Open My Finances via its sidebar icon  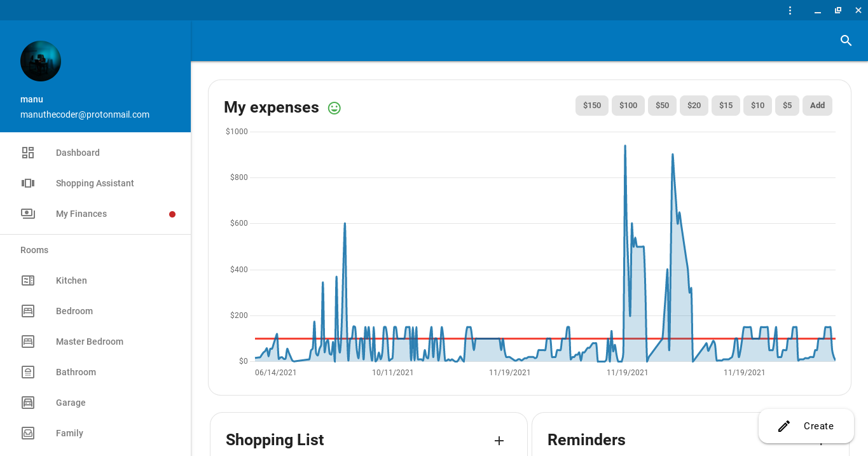[x=28, y=214]
